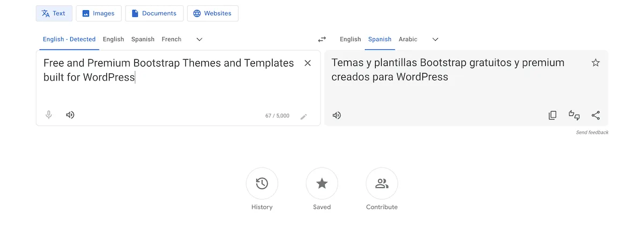Select Arabic as target language

coord(408,39)
